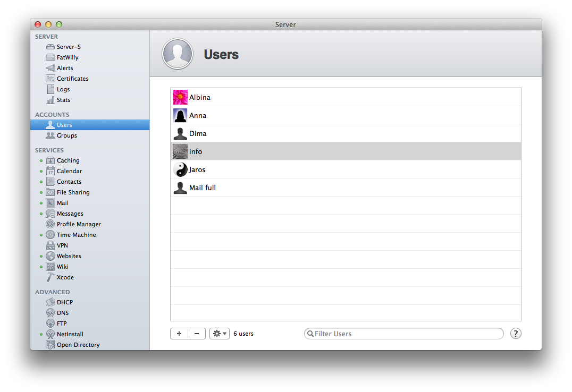Click the yellow minimize window button
This screenshot has height=392, width=572.
pos(48,24)
